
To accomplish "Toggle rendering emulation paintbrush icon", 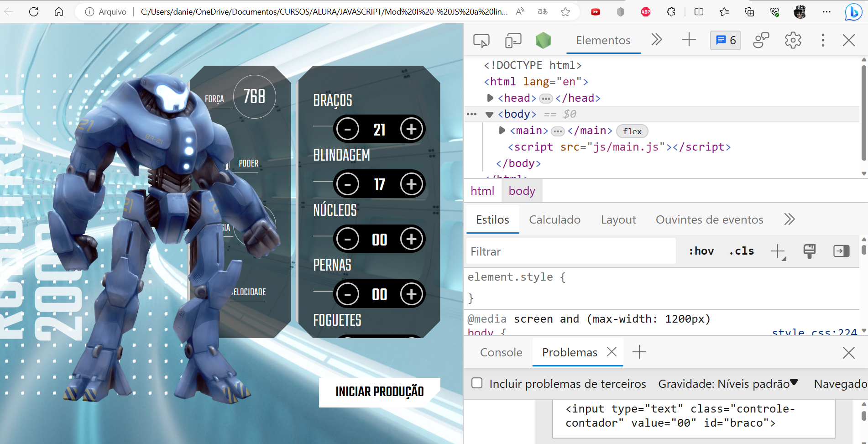I will (810, 251).
